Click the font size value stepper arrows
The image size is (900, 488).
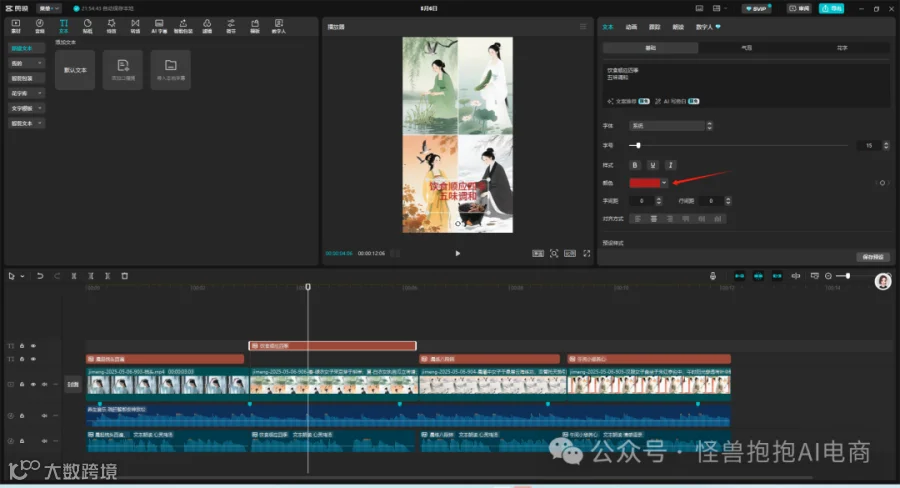pyautogui.click(x=886, y=146)
